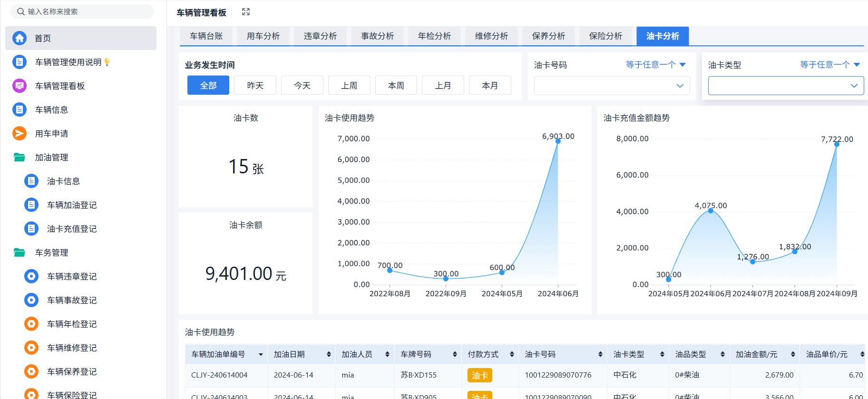The height and width of the screenshot is (399, 868).
Task: Select the 上周 time filter
Action: coord(349,85)
